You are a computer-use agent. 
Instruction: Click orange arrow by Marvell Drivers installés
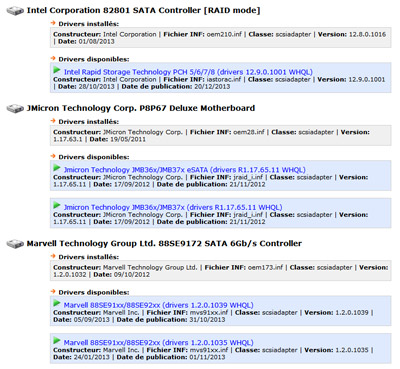point(53,256)
